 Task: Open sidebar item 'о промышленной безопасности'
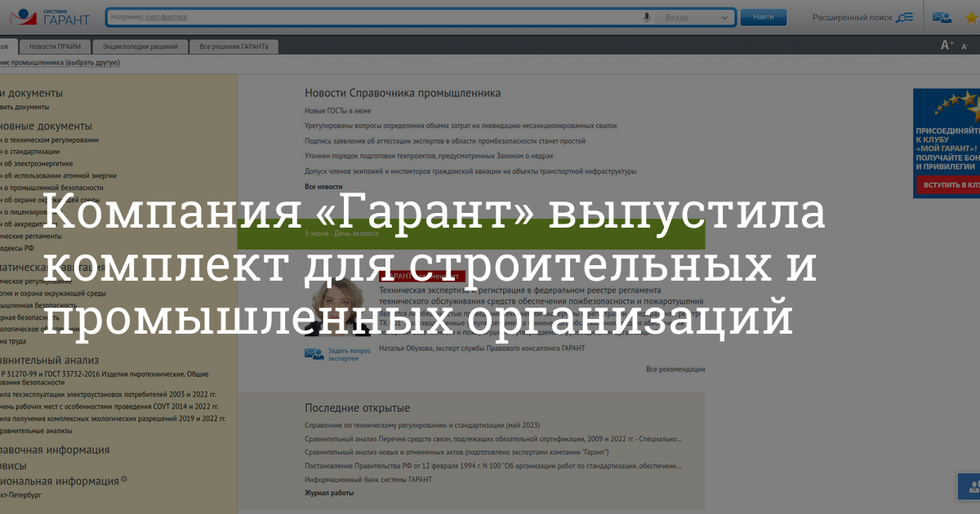[x=52, y=188]
